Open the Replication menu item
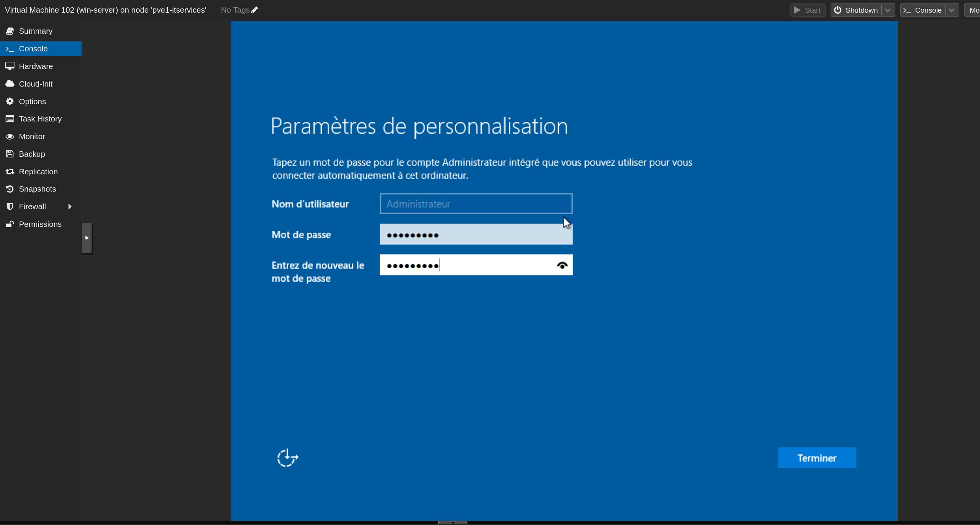The image size is (980, 525). (x=38, y=172)
